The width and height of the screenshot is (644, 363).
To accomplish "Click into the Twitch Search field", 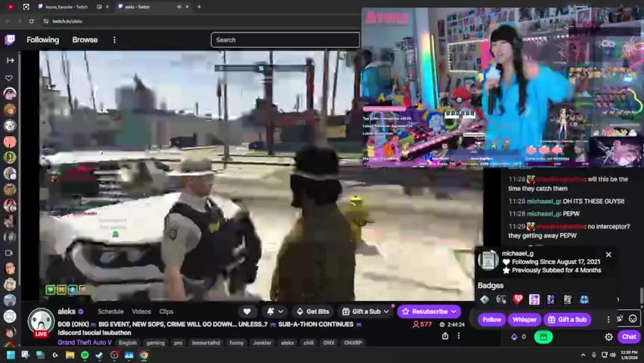I will point(285,40).
